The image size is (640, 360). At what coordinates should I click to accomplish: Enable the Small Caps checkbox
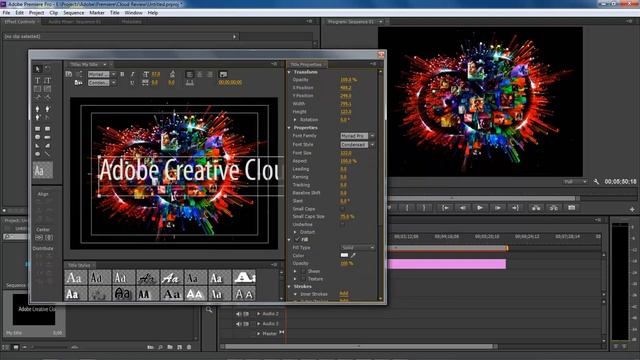point(342,209)
